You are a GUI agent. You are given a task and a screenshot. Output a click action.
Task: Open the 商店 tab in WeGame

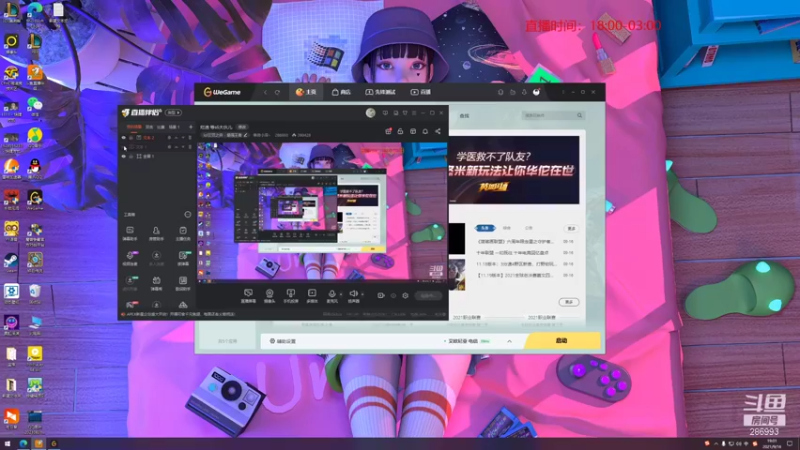coord(341,92)
